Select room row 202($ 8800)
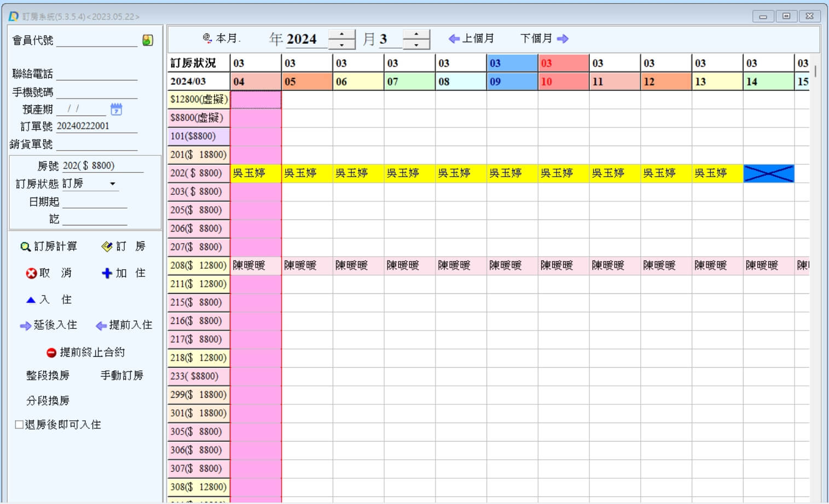Image resolution: width=829 pixels, height=504 pixels. pyautogui.click(x=199, y=173)
